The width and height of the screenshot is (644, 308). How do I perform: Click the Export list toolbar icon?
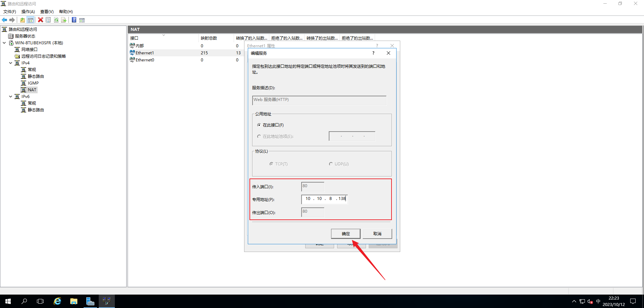64,20
